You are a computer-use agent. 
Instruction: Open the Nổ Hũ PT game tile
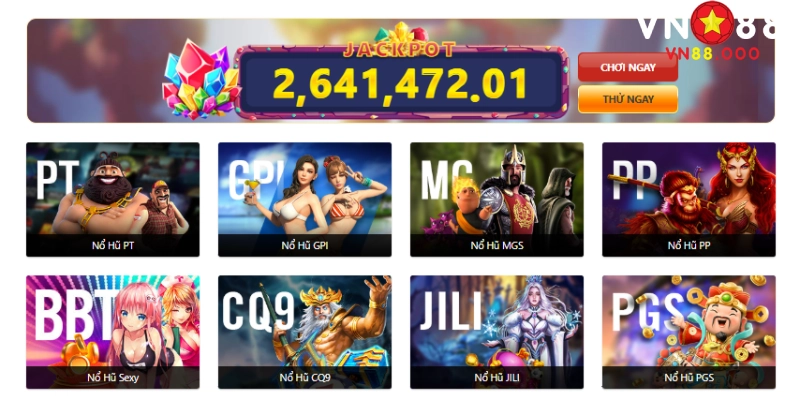click(113, 199)
